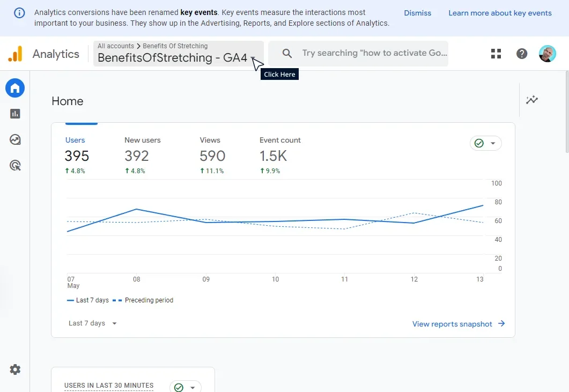Open Analytics help via the question mark

(x=521, y=53)
